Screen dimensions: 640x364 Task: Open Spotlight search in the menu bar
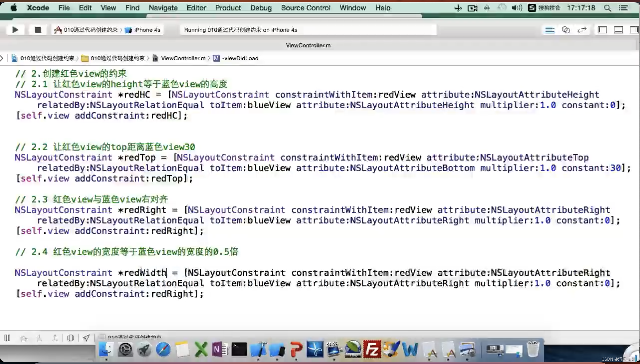pyautogui.click(x=608, y=8)
